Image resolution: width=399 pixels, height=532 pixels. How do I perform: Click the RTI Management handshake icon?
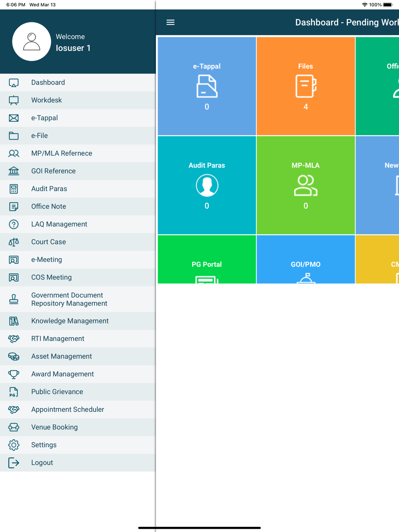tap(14, 339)
